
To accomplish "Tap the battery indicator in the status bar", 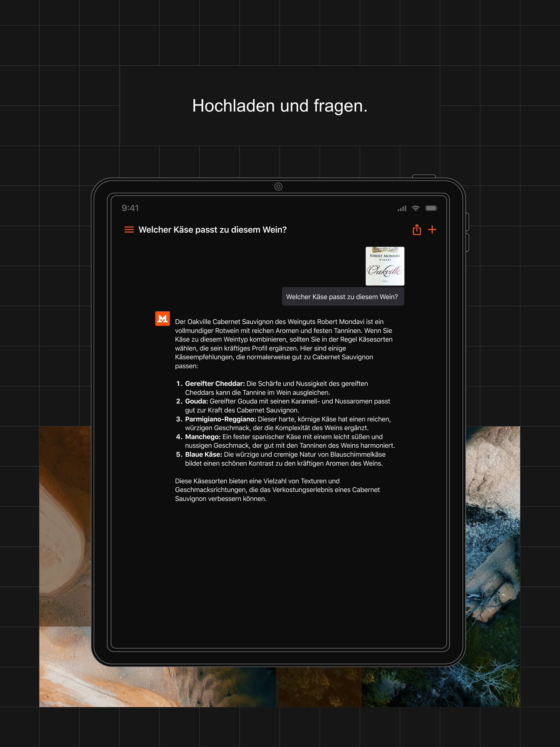I will click(x=432, y=208).
